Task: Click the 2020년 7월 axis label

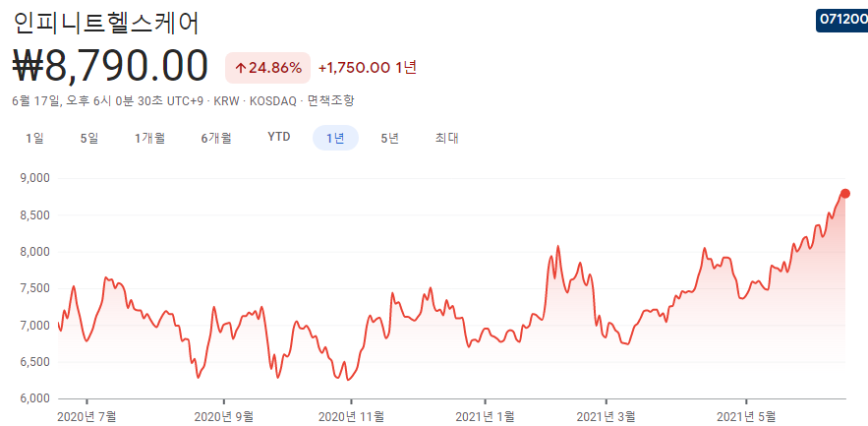Action: coord(87,416)
